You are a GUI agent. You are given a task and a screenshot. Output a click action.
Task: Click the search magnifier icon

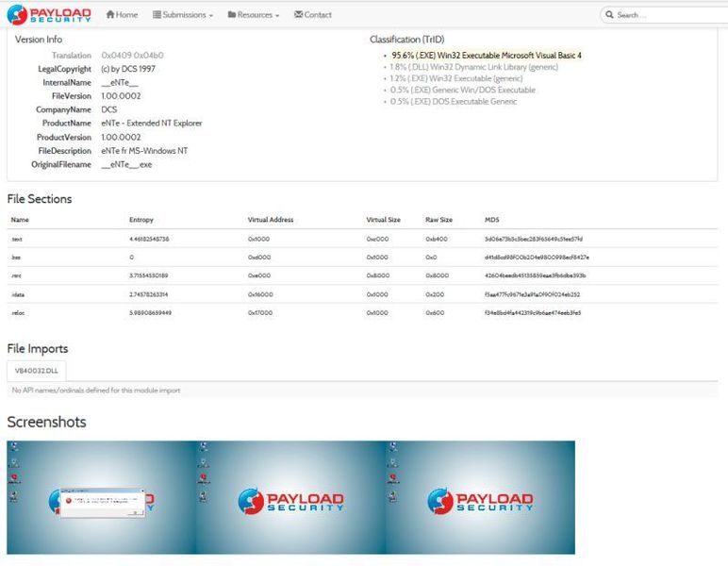tap(609, 15)
